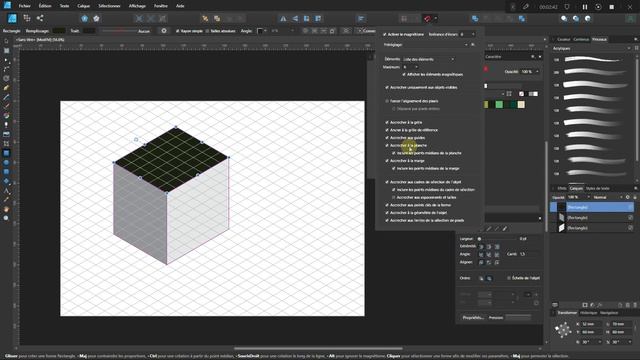
Task: Open the Calque menu
Action: 83,6
